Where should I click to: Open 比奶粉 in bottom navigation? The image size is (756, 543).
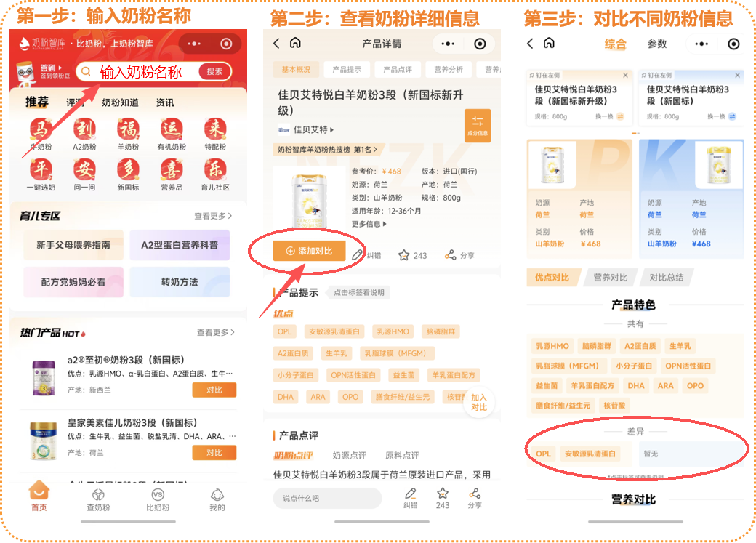[x=158, y=499]
